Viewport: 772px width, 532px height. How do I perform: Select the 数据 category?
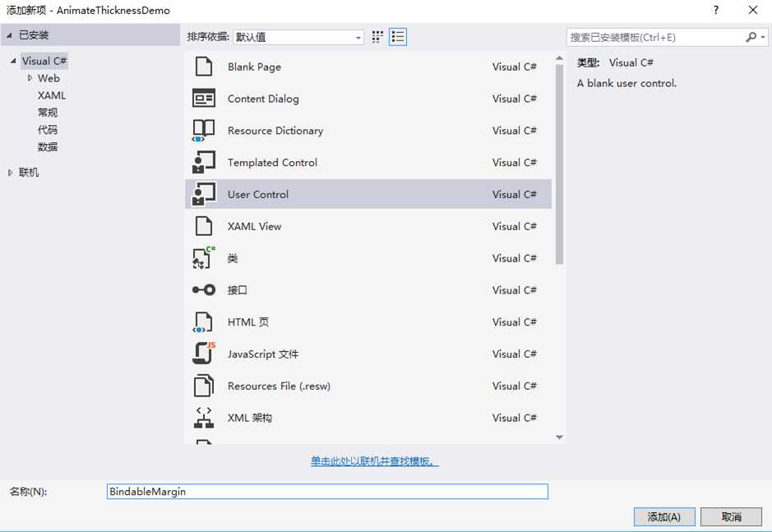pos(48,147)
